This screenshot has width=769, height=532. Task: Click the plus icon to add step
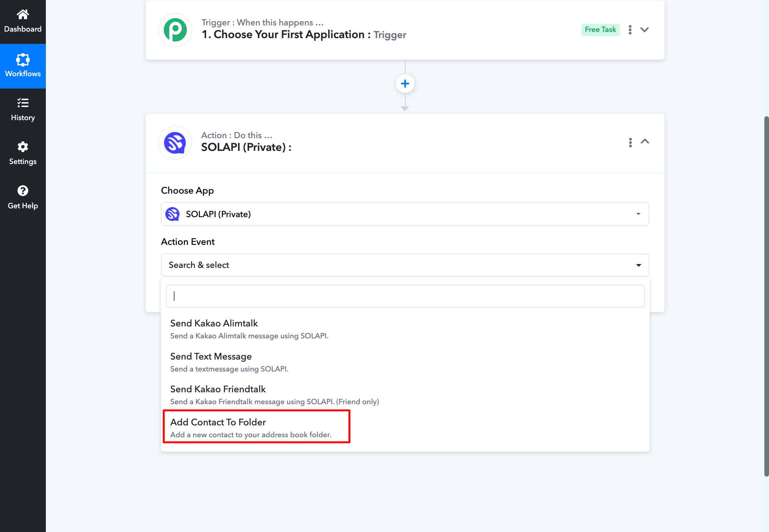(405, 84)
